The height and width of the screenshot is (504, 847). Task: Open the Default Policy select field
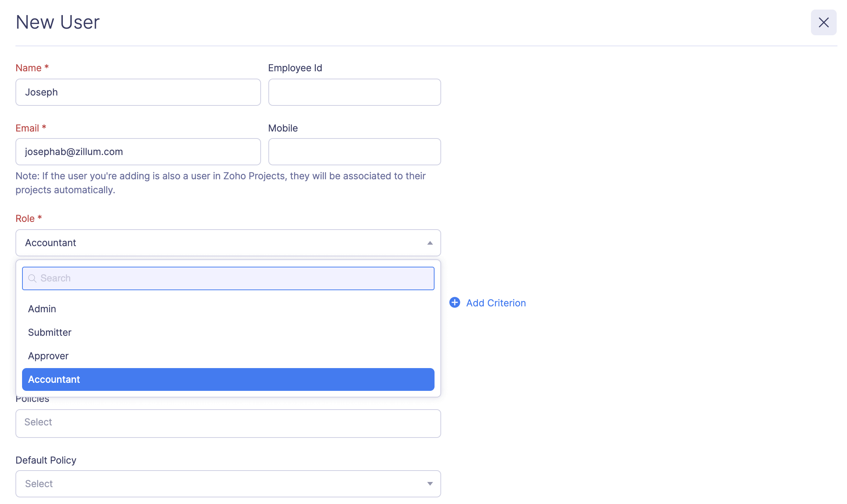[x=228, y=484]
